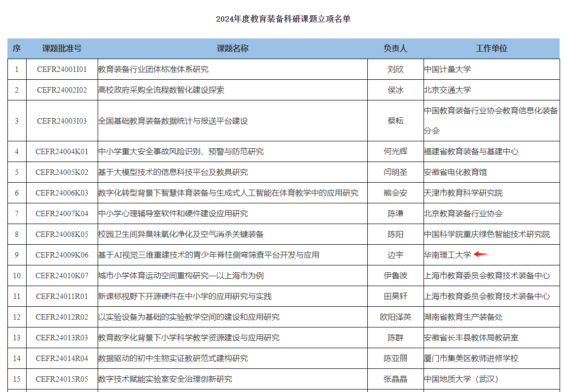The width and height of the screenshot is (565, 392).
Task: Click the red arrow next to 华南理工大学
Action: coord(481,255)
